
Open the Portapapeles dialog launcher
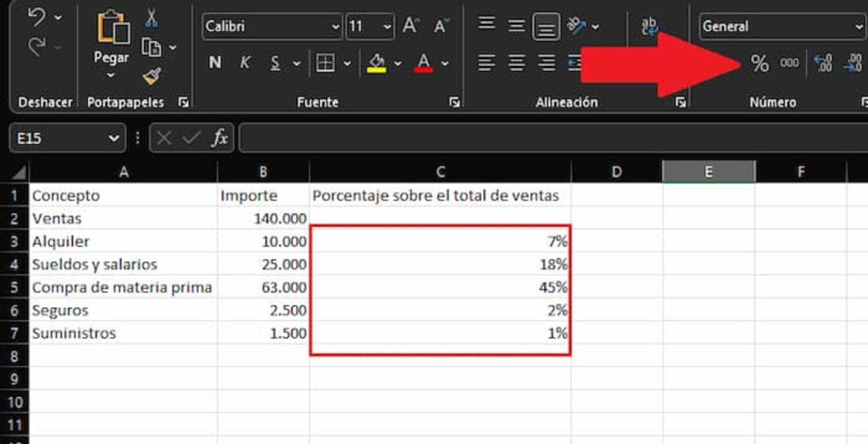pyautogui.click(x=183, y=103)
